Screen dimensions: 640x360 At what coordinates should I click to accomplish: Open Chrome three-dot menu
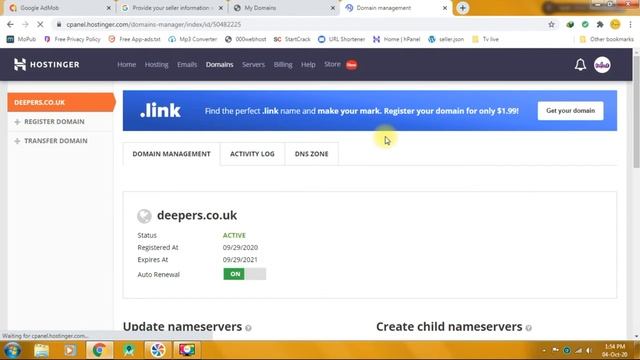(x=630, y=24)
